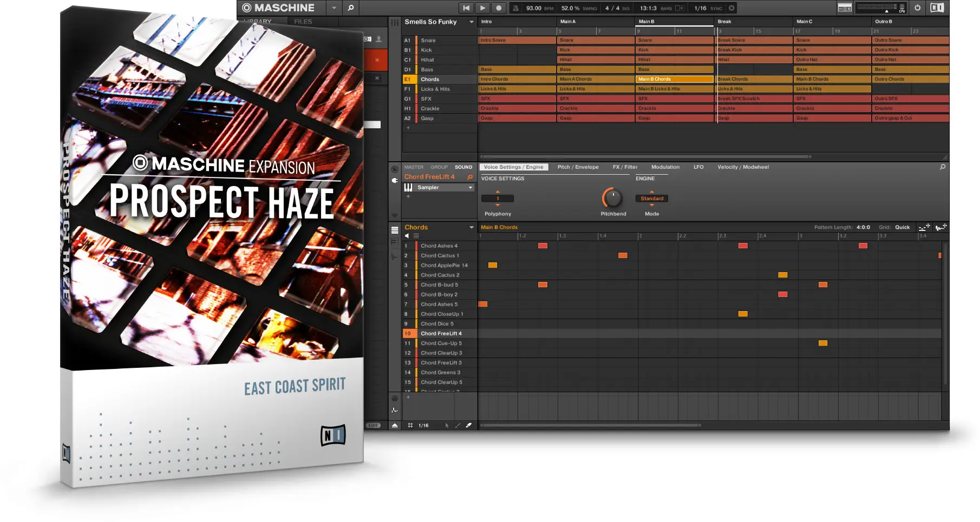Click the Main B Chords pattern clip
Image resolution: width=980 pixels, height=522 pixels.
(675, 80)
